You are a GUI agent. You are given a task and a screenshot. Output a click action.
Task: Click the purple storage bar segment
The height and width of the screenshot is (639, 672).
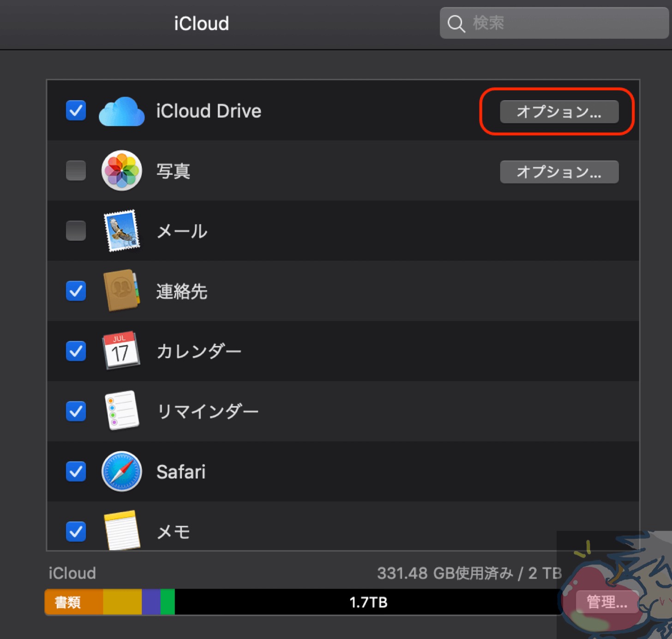(151, 602)
